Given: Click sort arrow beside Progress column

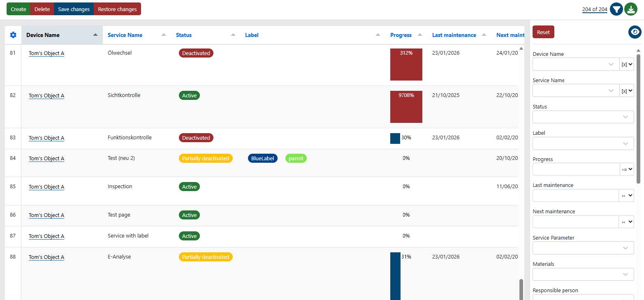Looking at the screenshot, I should pos(420,35).
